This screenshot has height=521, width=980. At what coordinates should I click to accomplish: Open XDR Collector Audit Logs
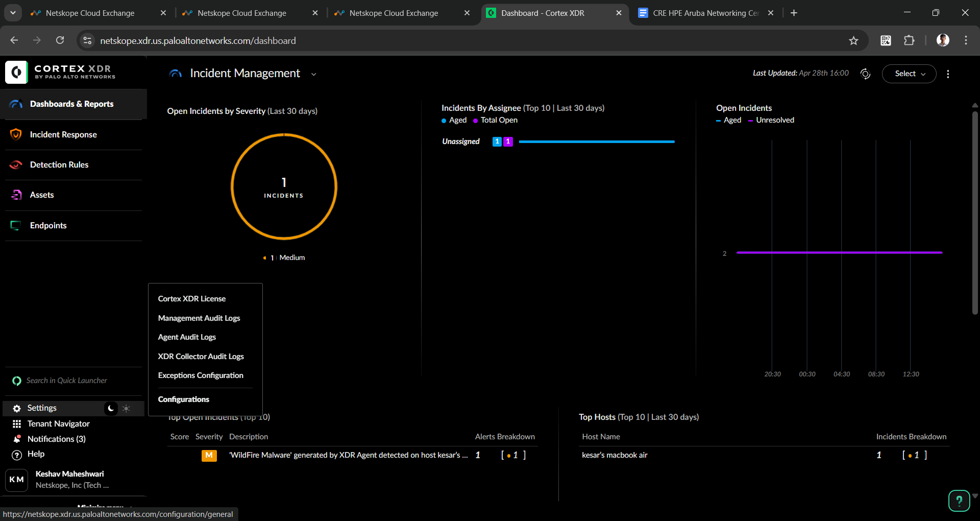pos(201,357)
